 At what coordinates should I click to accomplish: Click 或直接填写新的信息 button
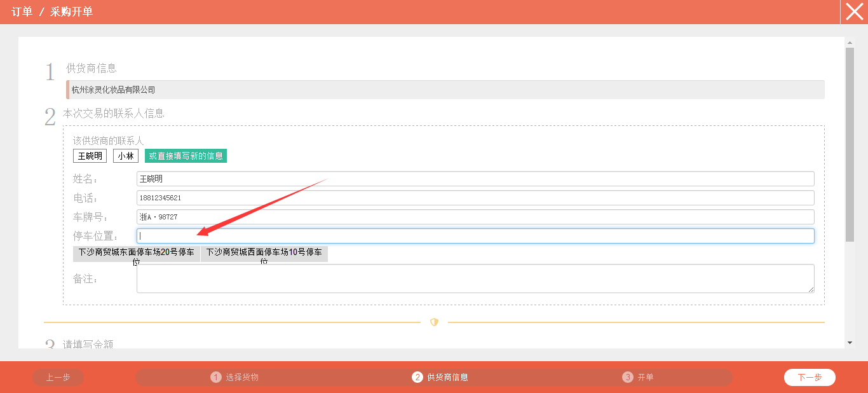[x=186, y=156]
